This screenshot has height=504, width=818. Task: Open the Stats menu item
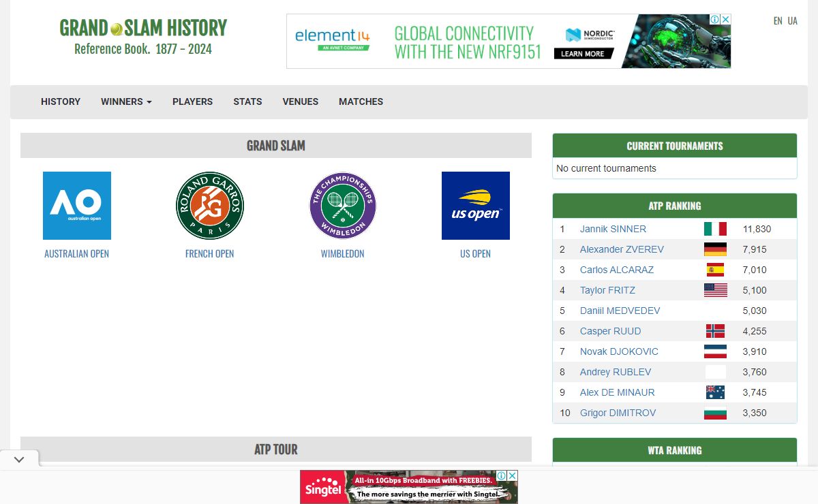click(247, 101)
